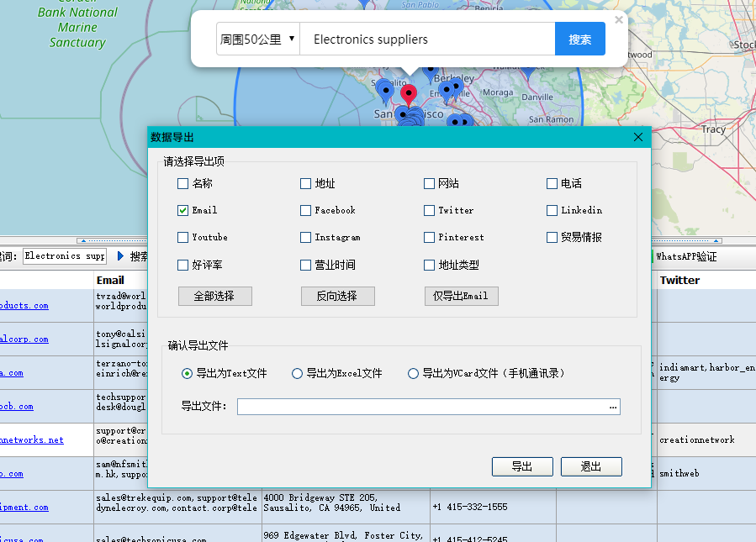The height and width of the screenshot is (542, 756).
Task: Check the 网站 checkbox
Action: click(x=429, y=183)
